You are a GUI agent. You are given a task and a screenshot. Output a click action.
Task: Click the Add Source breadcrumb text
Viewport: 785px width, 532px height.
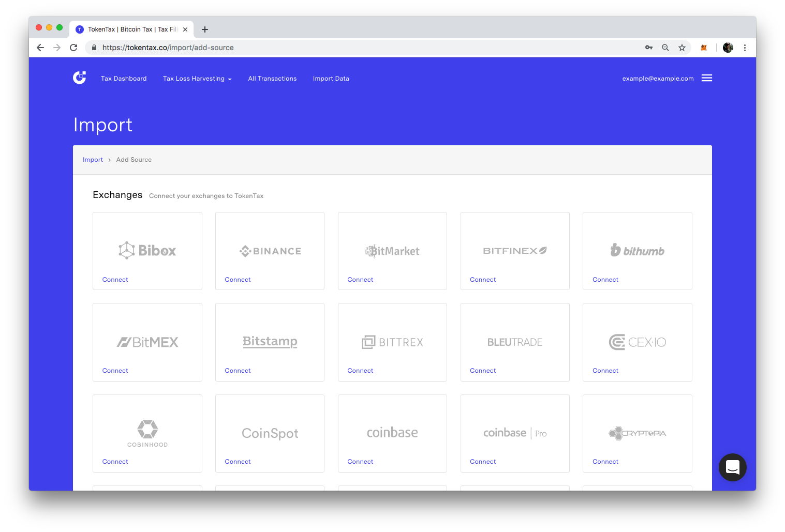click(x=134, y=160)
